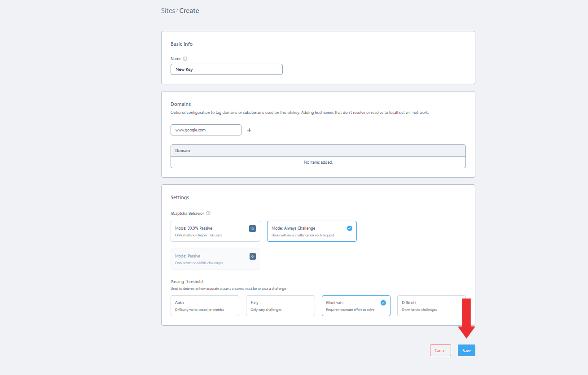Screen dimensions: 588x375
Task: Choose the Moderate passing threshold
Action: pos(350,305)
